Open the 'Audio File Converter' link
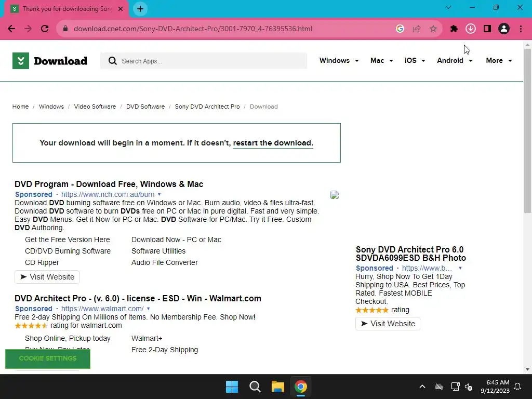 click(165, 262)
